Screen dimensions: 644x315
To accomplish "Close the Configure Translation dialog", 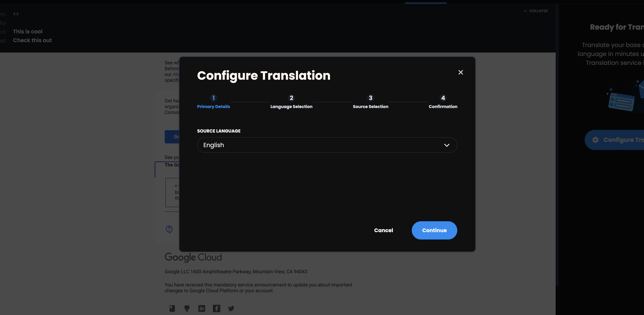I will (x=460, y=72).
